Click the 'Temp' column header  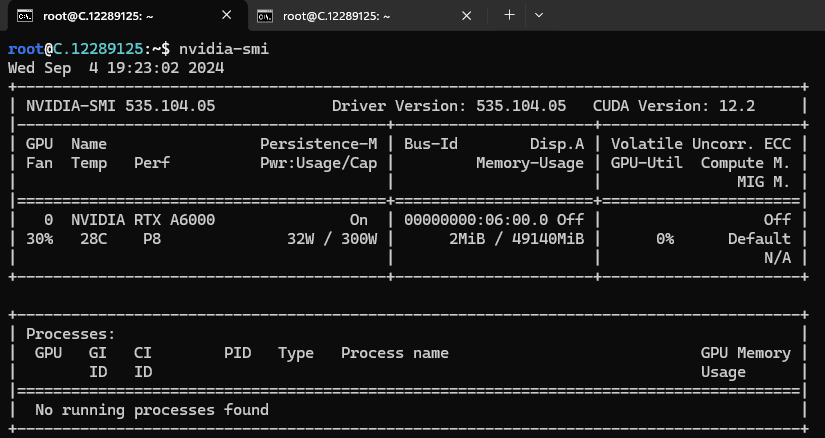click(89, 163)
